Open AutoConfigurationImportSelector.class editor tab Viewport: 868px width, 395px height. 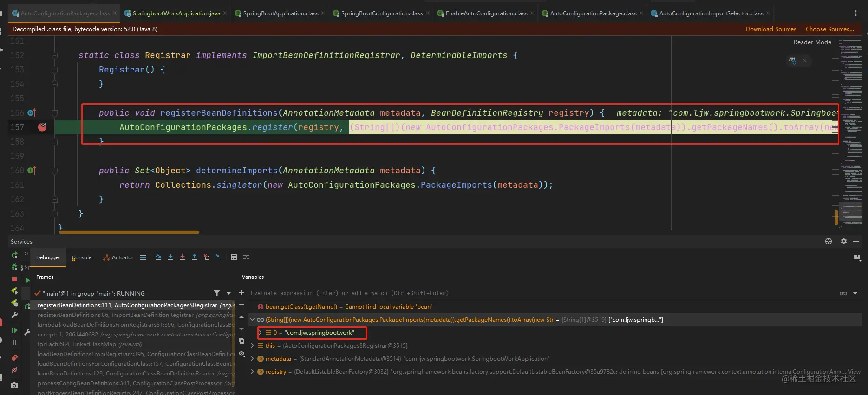click(711, 13)
